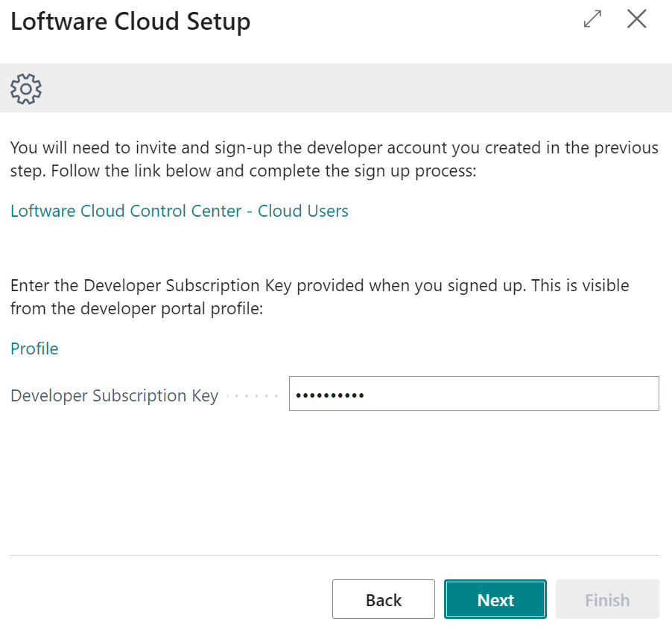Image resolution: width=672 pixels, height=630 pixels.
Task: Open Loftware Cloud Control Center - Cloud Users link
Action: (x=179, y=211)
